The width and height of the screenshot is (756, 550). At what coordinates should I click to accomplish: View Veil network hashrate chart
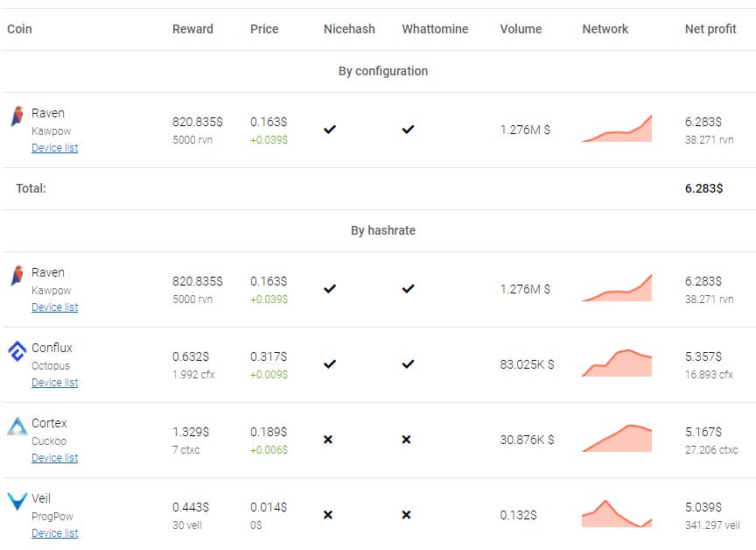click(617, 513)
